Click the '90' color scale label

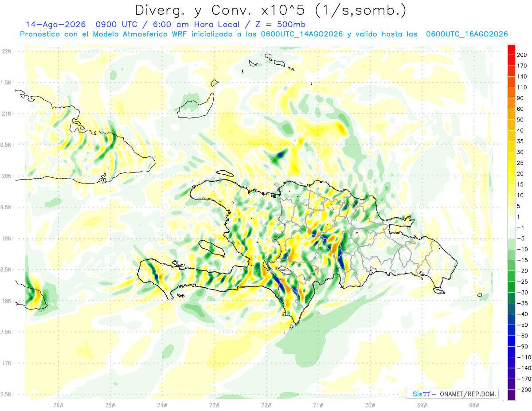coord(521,98)
